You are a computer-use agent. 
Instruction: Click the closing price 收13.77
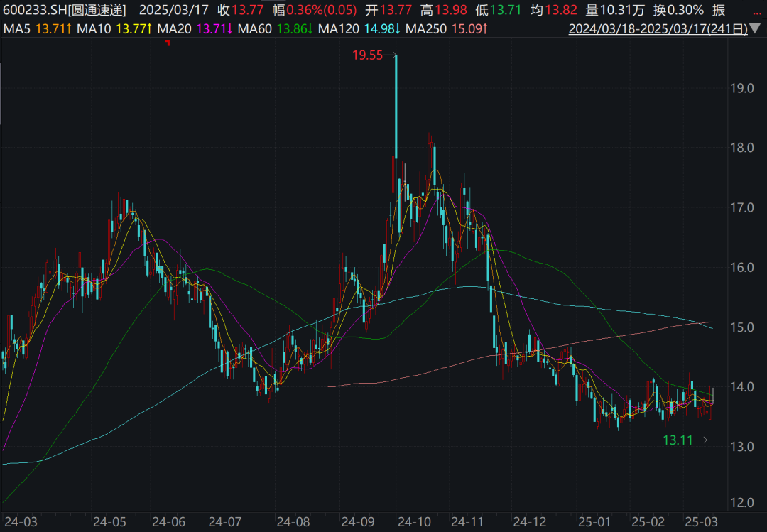(x=241, y=10)
